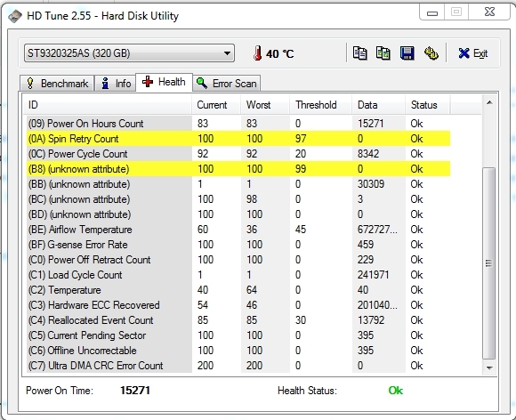Save screenshot using floppy disk icon
The width and height of the screenshot is (516, 420).
407,53
